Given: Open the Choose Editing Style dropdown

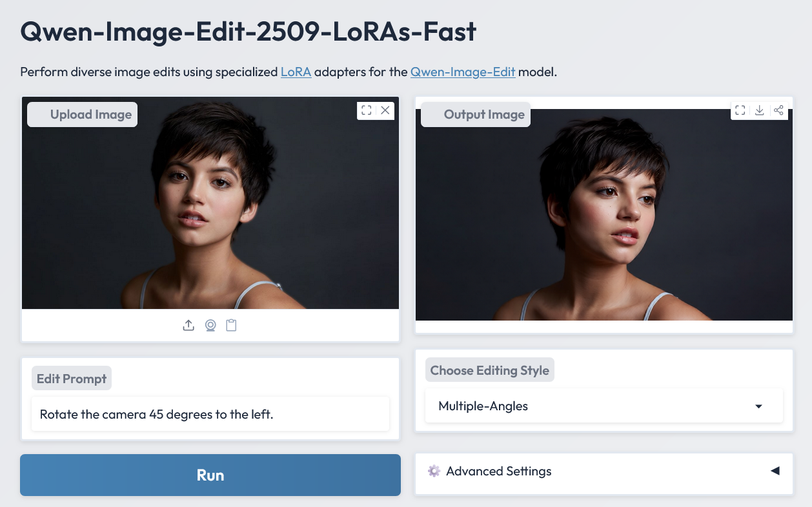Looking at the screenshot, I should point(604,406).
